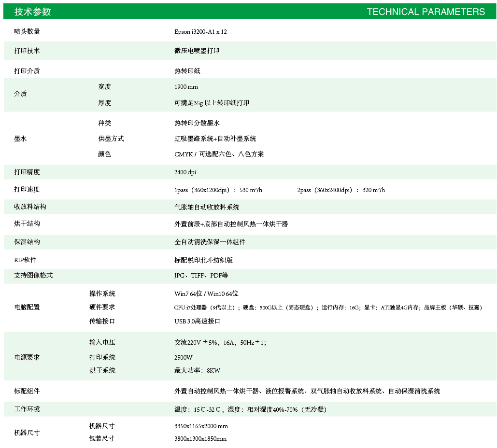Click the value '全自动清洗保湿一体组件'

pos(210,242)
